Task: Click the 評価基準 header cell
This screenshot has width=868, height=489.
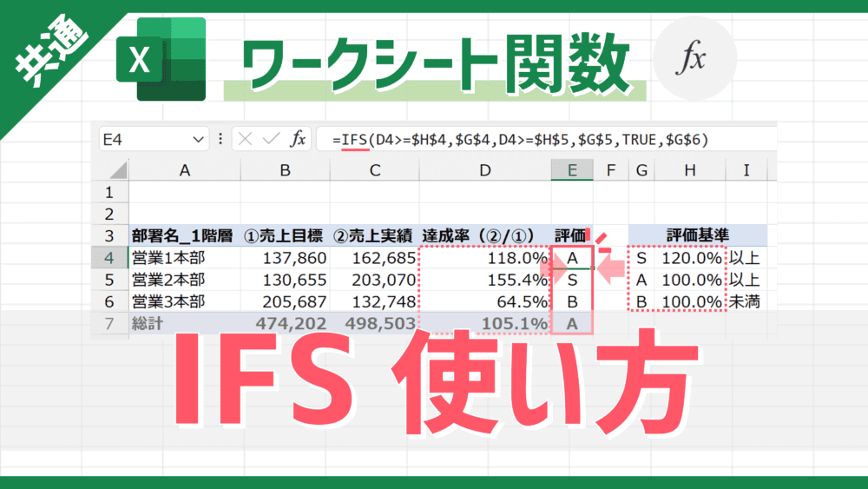Action: (698, 235)
